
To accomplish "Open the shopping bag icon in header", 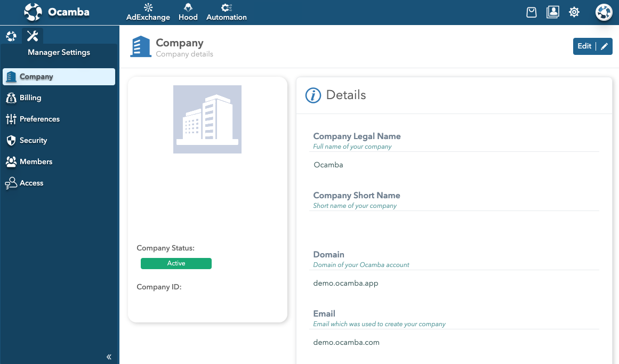I will (532, 12).
